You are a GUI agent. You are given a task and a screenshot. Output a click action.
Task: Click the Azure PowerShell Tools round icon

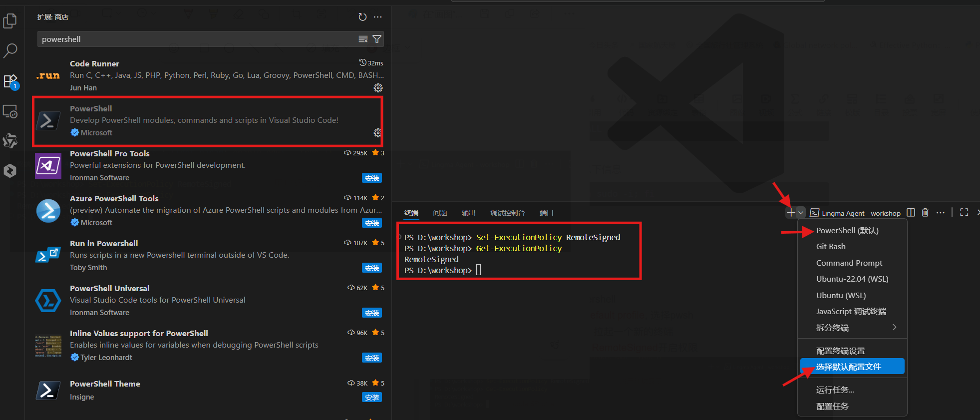48,211
